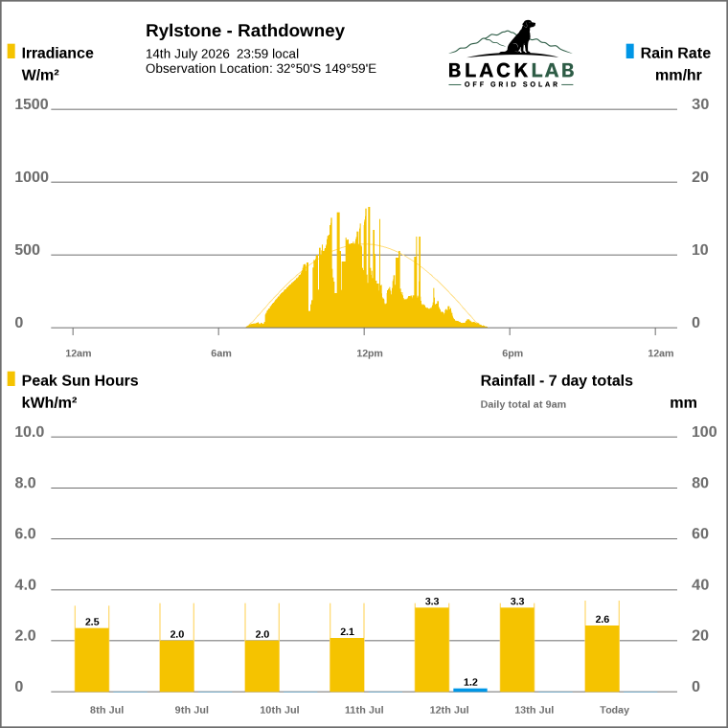Image resolution: width=728 pixels, height=728 pixels.
Task: Click the 8th Jul sun hours bar
Action: coord(92,660)
